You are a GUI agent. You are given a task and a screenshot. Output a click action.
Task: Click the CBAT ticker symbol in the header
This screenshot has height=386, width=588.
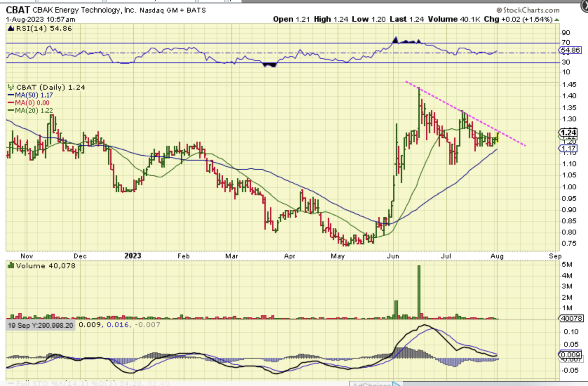pyautogui.click(x=18, y=10)
